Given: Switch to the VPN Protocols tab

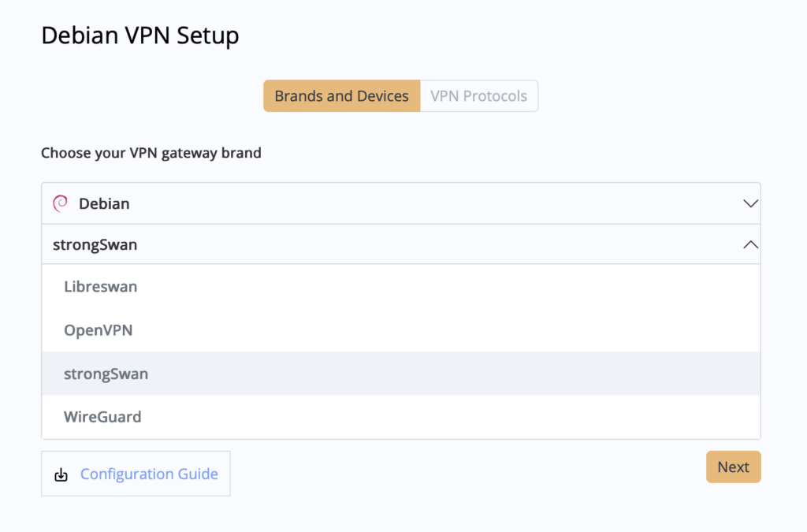Looking at the screenshot, I should [478, 95].
